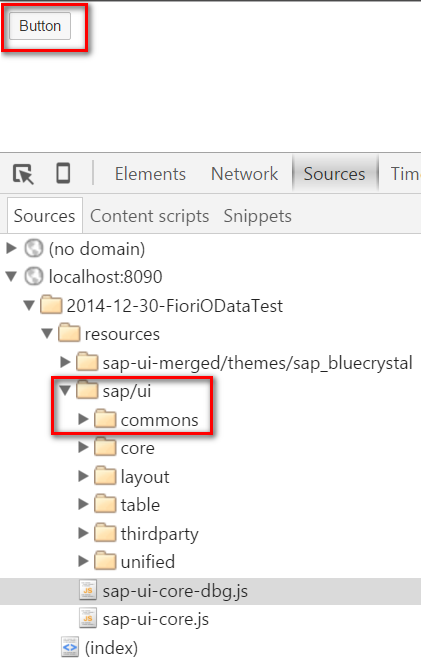Expand the (no domain) tree node
The width and height of the screenshot is (421, 663).
(x=11, y=248)
